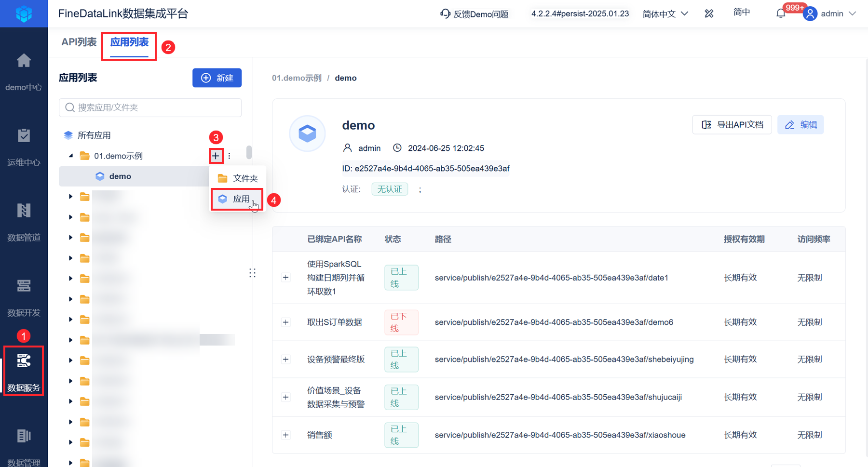The image size is (868, 467).
Task: Choose 文件夹 from the popup menu
Action: point(237,178)
